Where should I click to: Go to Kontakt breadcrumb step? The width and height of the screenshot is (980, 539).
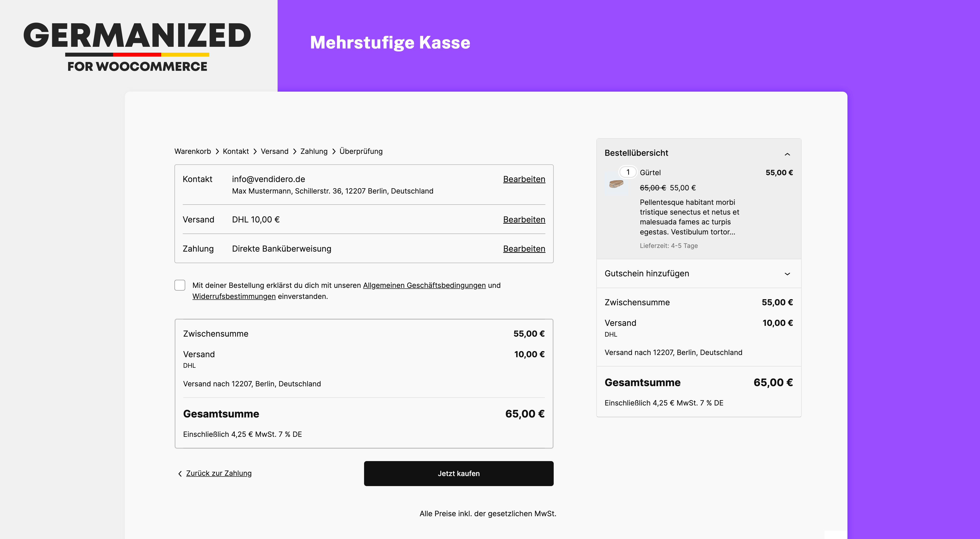(236, 151)
